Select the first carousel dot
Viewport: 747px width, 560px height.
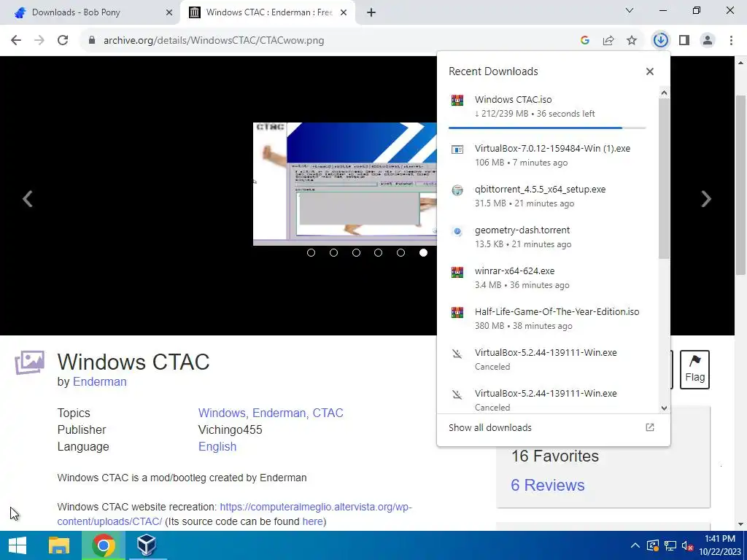tap(311, 253)
